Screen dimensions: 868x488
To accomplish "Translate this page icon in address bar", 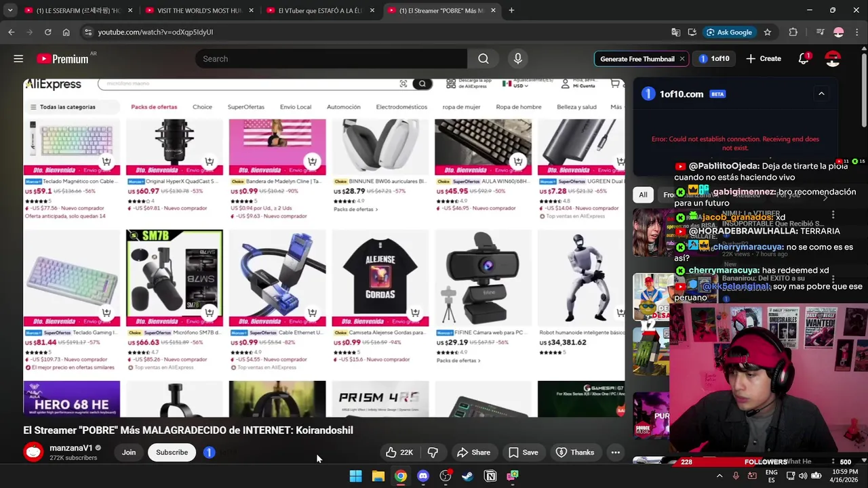I will pos(675,32).
